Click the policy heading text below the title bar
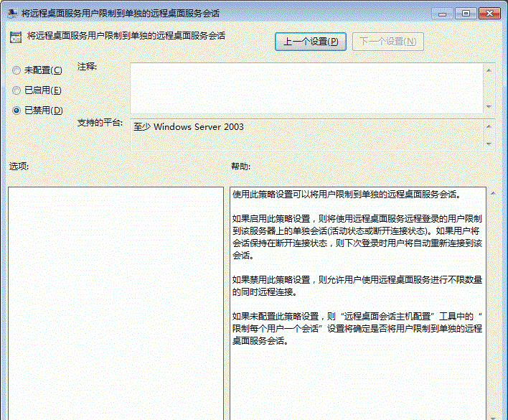Image resolution: width=508 pixels, height=420 pixels. coord(126,36)
